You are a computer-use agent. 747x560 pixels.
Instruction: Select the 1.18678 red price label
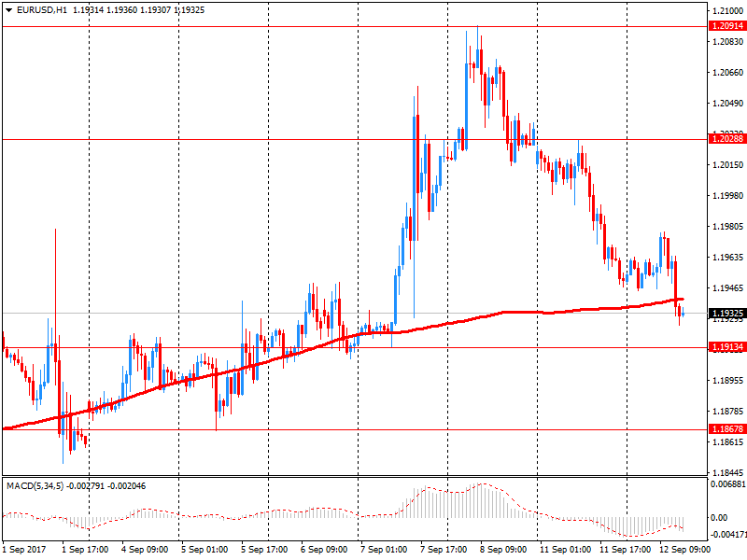727,428
